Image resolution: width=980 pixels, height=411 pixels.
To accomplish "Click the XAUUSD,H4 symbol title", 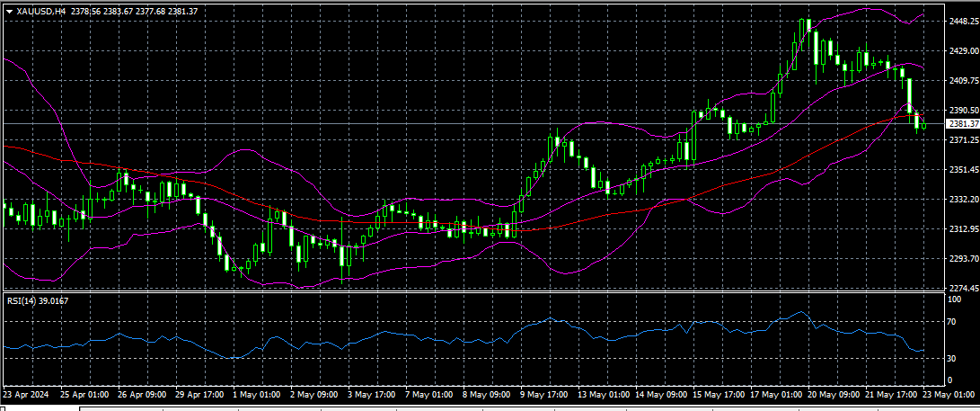I will [x=41, y=11].
